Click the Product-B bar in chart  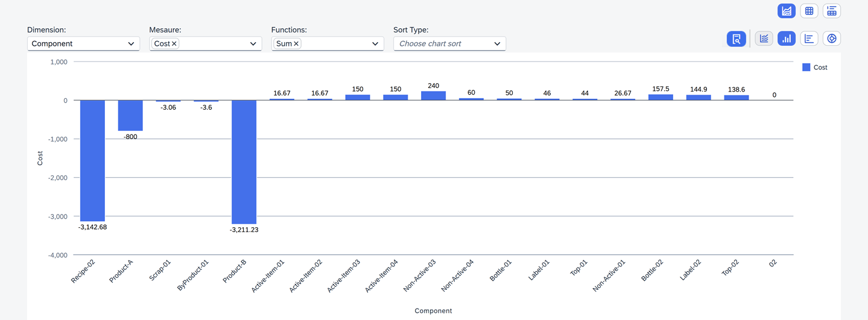point(244,162)
